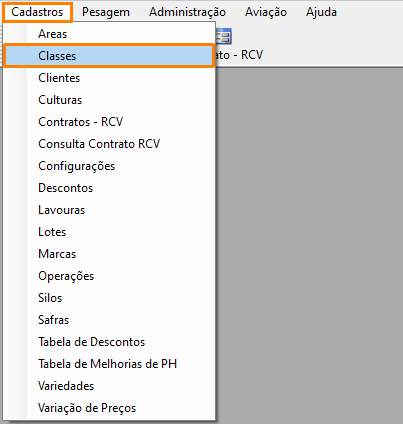Viewport: 403px width, 424px height.
Task: Choose Variação de Preços entry
Action: click(x=109, y=408)
